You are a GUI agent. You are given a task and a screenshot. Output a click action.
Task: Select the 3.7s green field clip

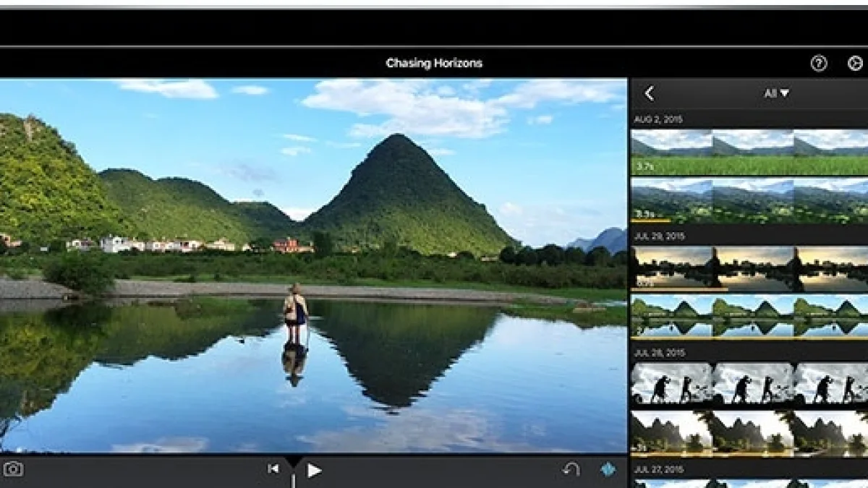point(749,153)
